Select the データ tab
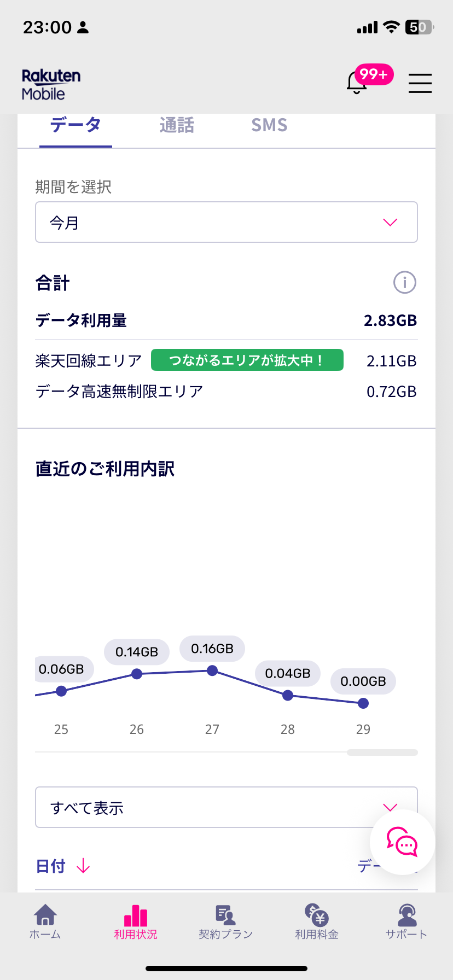This screenshot has width=453, height=980. (75, 126)
